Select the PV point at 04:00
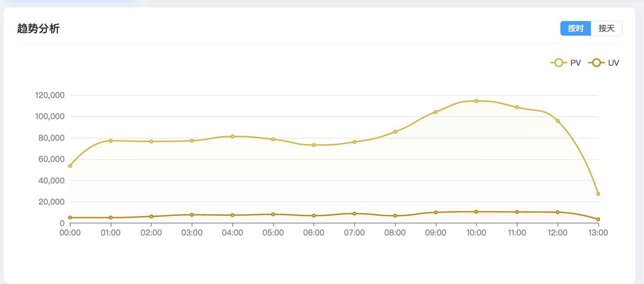 click(x=232, y=136)
